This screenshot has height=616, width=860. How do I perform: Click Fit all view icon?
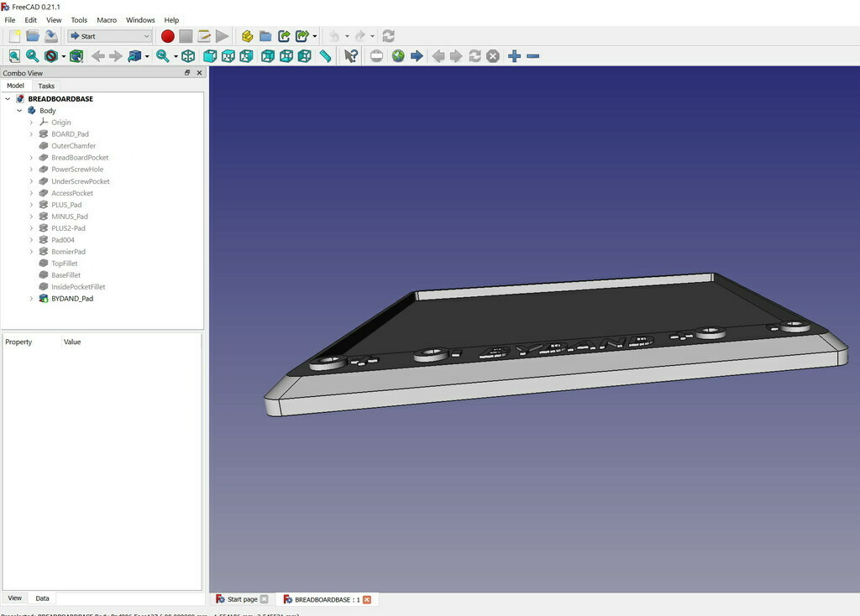[14, 56]
